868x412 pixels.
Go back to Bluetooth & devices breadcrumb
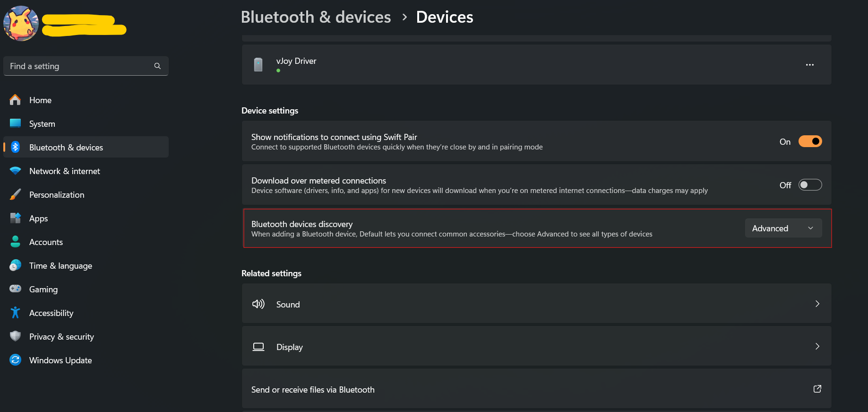coord(316,17)
